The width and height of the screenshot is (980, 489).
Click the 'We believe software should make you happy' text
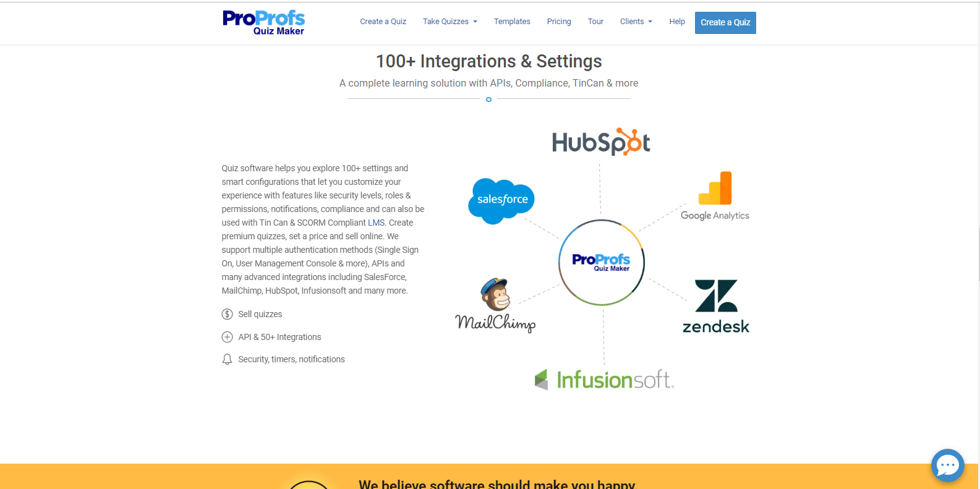pyautogui.click(x=497, y=484)
